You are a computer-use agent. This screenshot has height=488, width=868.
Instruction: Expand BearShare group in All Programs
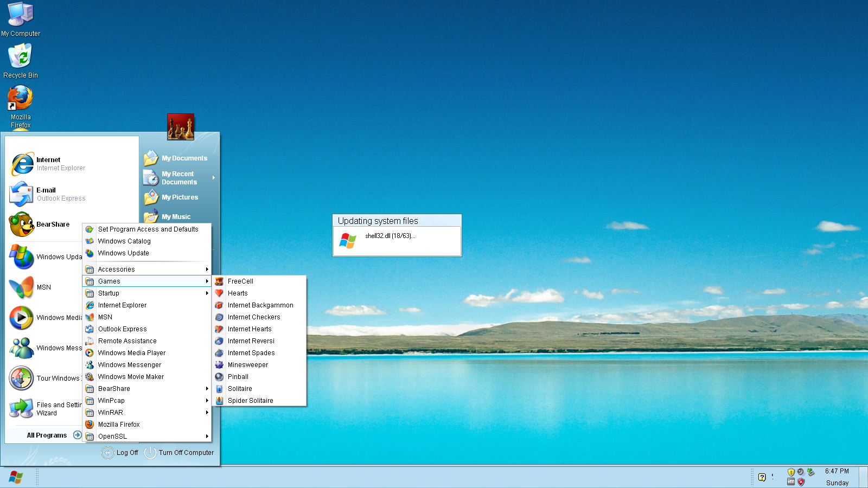(146, 389)
